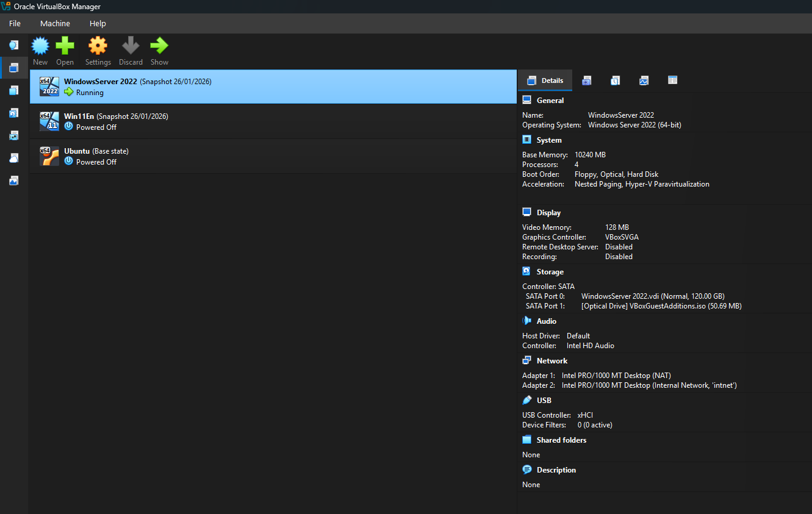
Task: Click the green Open plus icon
Action: 65,46
